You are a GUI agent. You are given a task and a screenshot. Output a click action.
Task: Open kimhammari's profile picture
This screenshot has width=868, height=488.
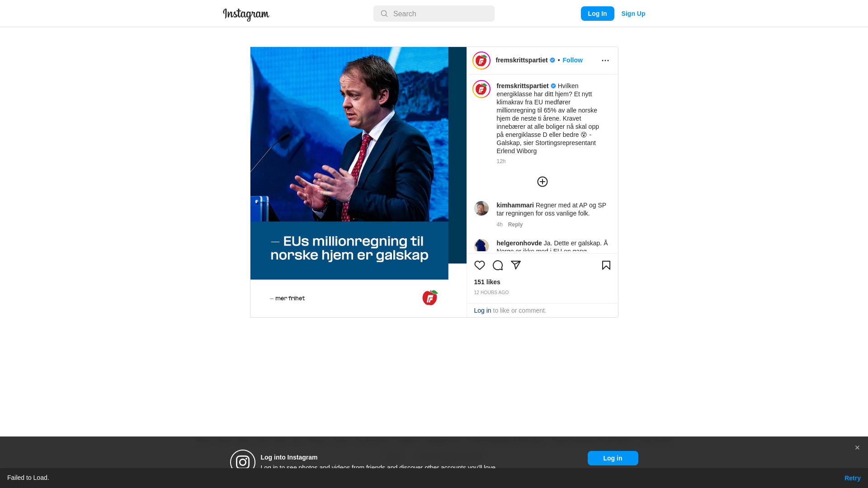pyautogui.click(x=481, y=208)
